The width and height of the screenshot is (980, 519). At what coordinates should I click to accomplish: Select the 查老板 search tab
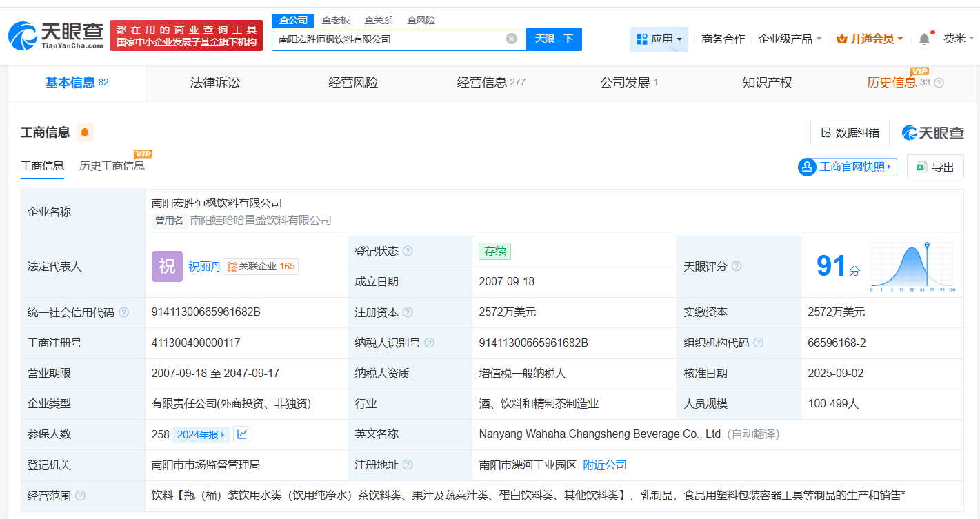336,20
